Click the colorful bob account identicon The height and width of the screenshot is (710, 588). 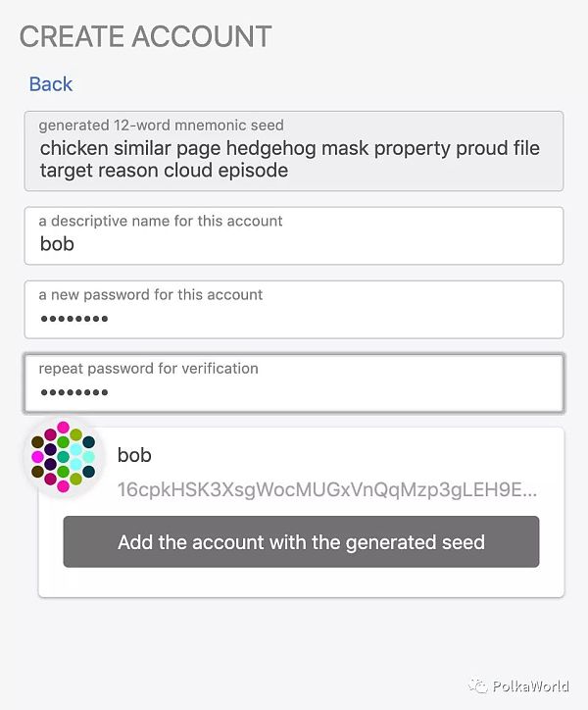[63, 457]
